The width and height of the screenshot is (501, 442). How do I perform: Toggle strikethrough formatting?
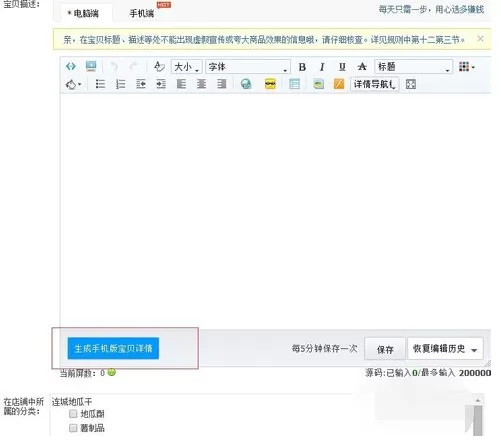362,67
